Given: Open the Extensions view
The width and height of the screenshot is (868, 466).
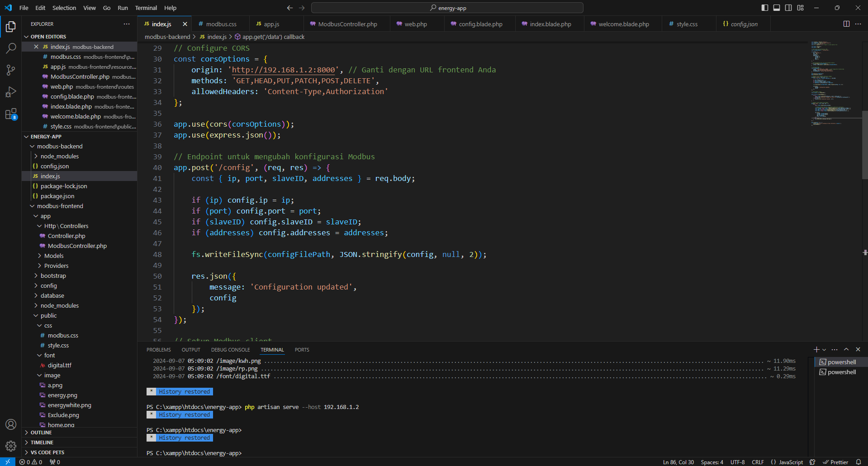Looking at the screenshot, I should tap(11, 114).
